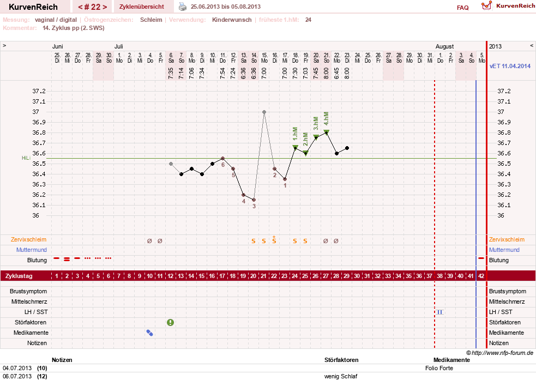The height and width of the screenshot is (392, 536).
Task: Click the double bleeding mark on cycle day 2
Action: coord(67,259)
